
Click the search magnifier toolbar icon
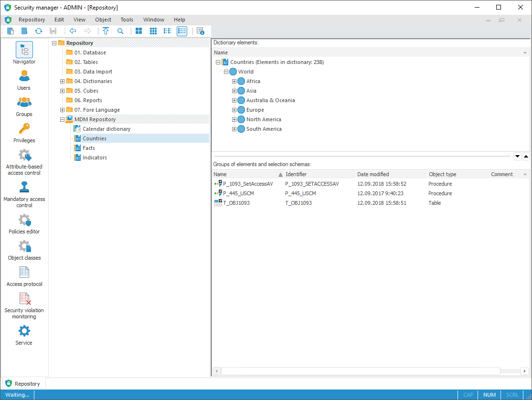coord(120,31)
